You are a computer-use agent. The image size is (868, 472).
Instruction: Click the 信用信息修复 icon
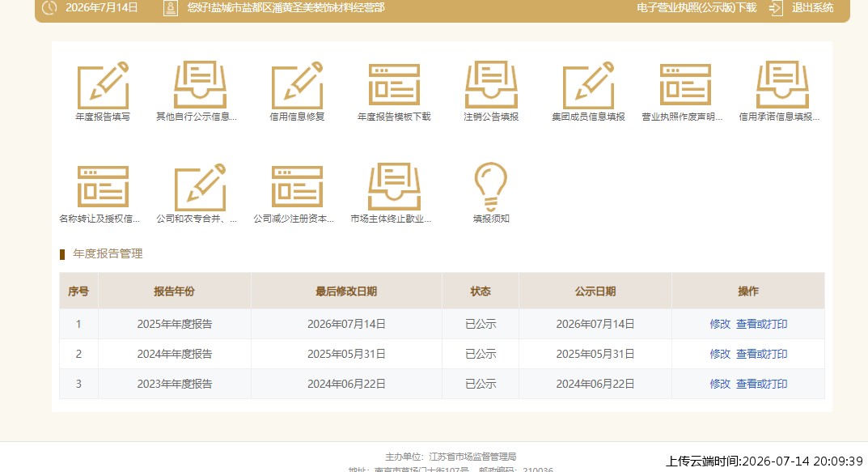(297, 85)
